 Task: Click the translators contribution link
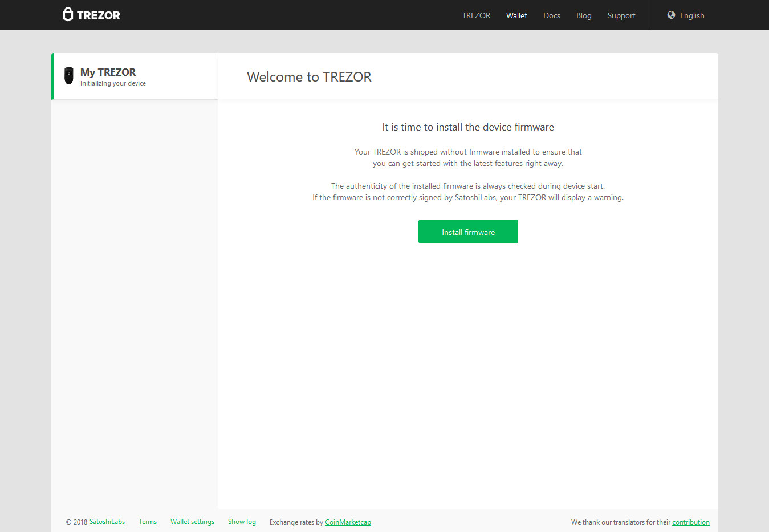[x=690, y=522]
